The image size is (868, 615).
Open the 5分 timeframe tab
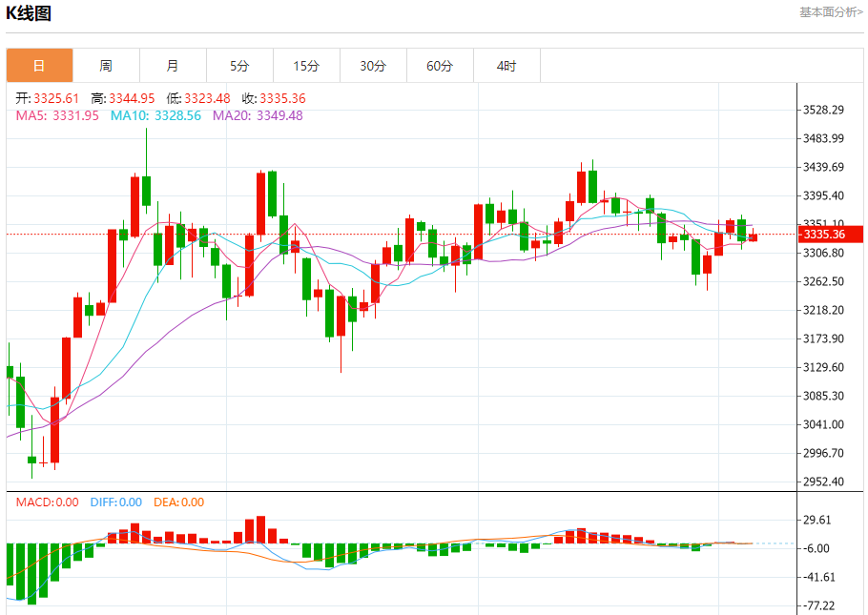point(239,66)
